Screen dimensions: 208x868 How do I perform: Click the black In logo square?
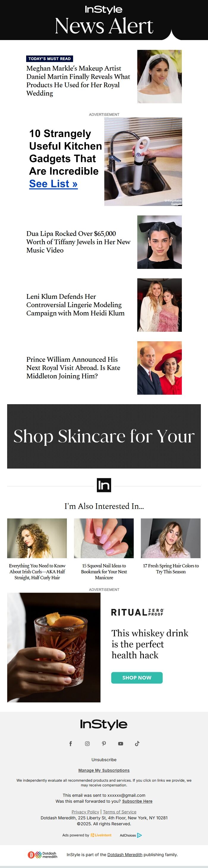pos(104,485)
